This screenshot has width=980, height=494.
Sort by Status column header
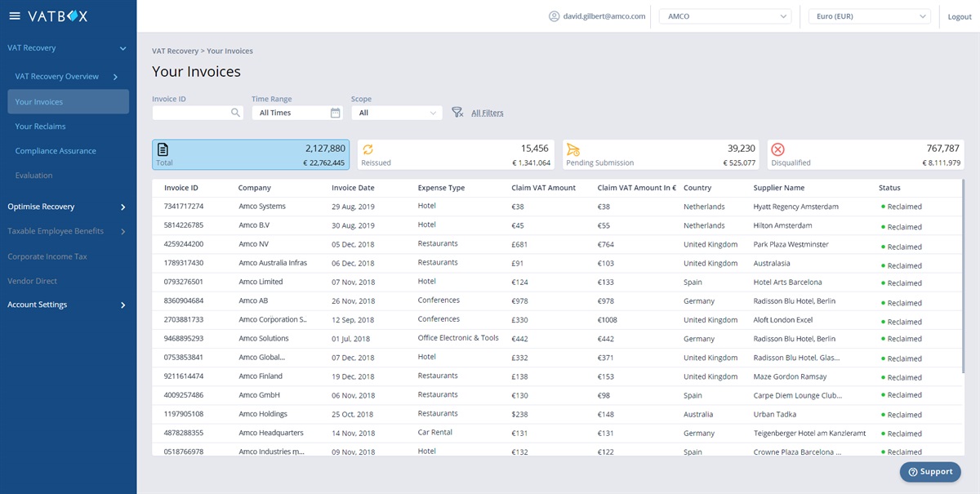point(889,188)
